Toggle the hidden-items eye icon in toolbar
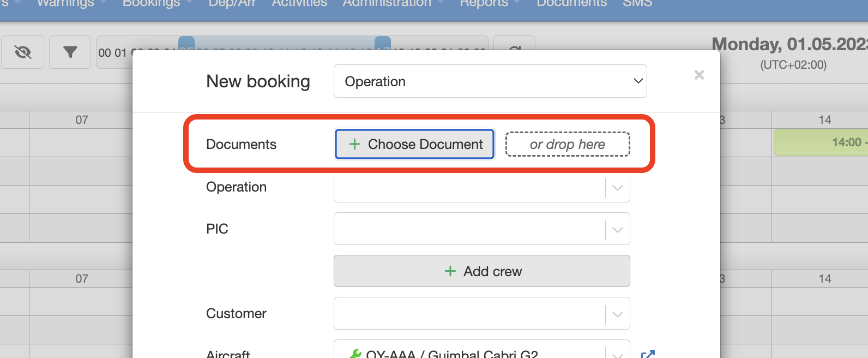868x358 pixels. pos(23,52)
